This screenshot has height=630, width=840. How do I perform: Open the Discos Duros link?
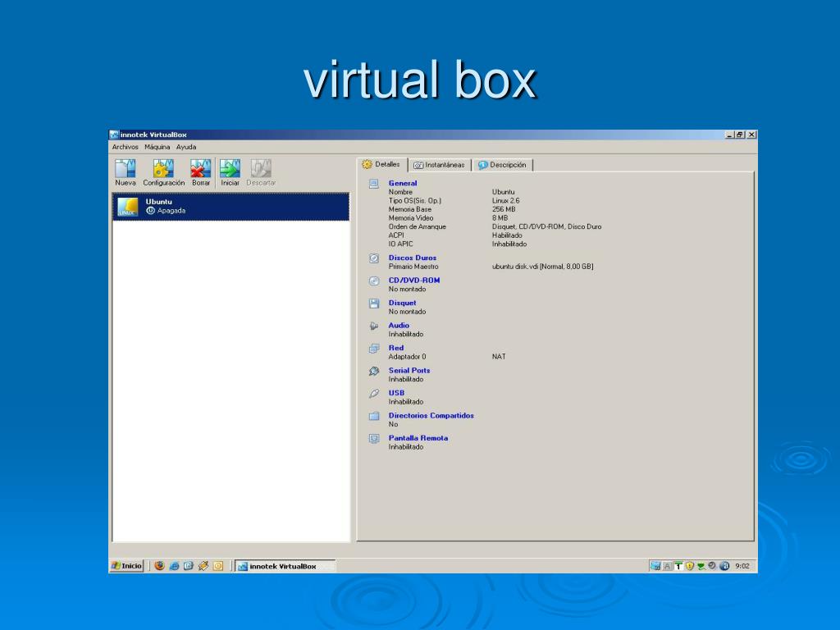click(413, 258)
